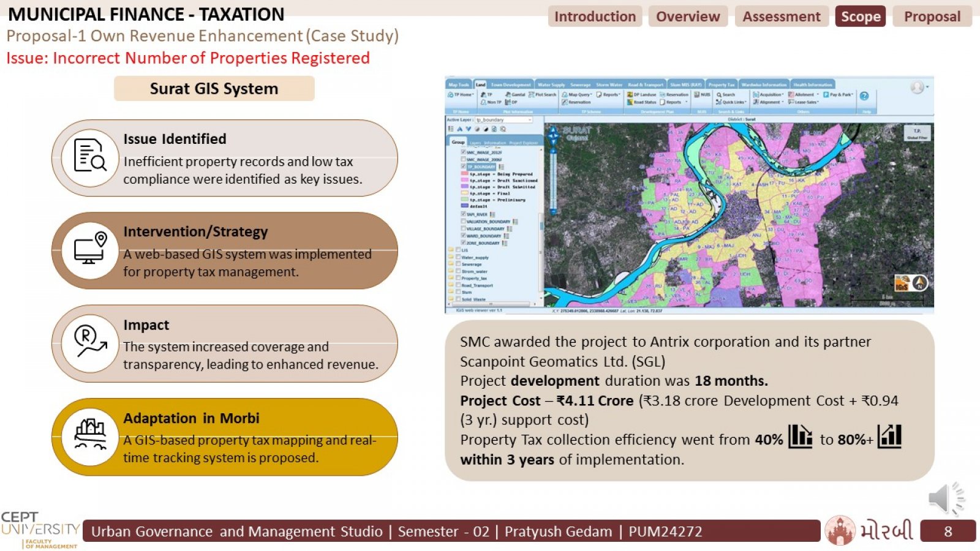Image resolution: width=980 pixels, height=551 pixels.
Task: Open the Active Layer tp_boundary combo box
Action: 505,120
